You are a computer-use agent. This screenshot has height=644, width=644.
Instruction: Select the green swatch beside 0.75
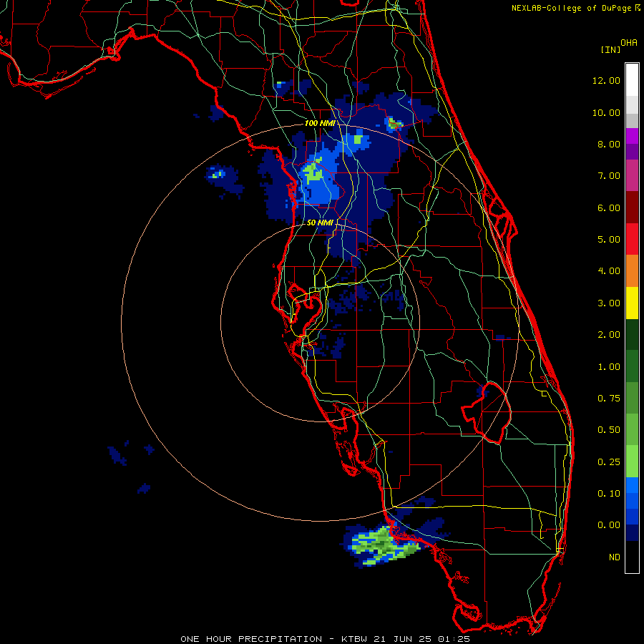pyautogui.click(x=632, y=398)
